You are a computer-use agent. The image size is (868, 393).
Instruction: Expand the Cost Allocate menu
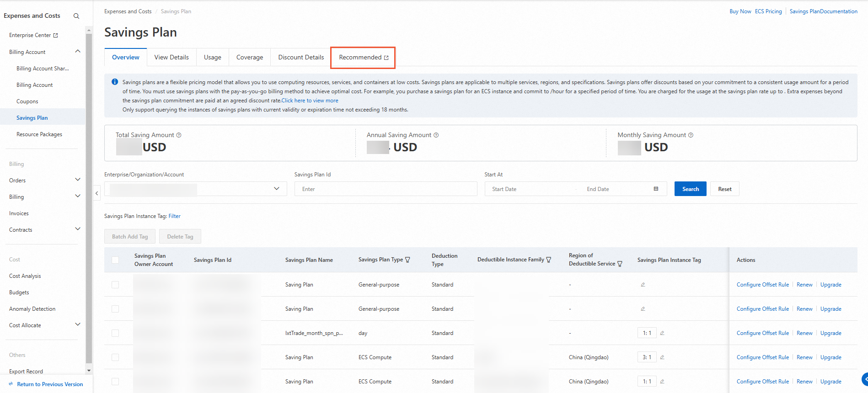point(78,324)
